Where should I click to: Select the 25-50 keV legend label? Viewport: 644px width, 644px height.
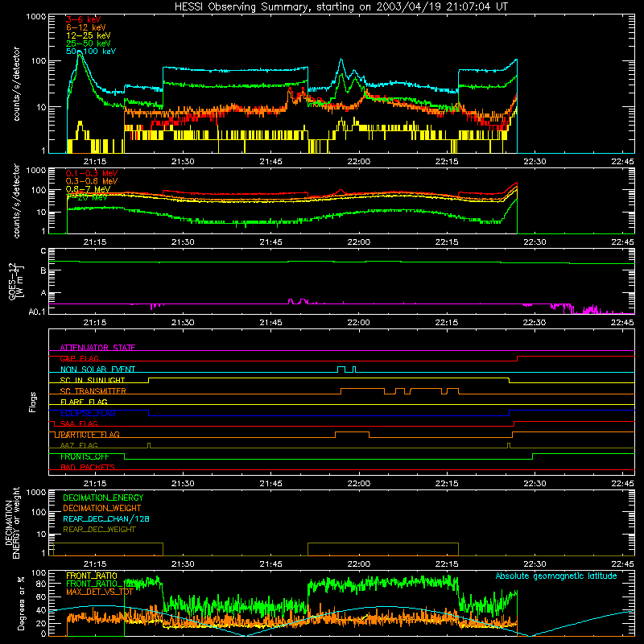pyautogui.click(x=89, y=43)
